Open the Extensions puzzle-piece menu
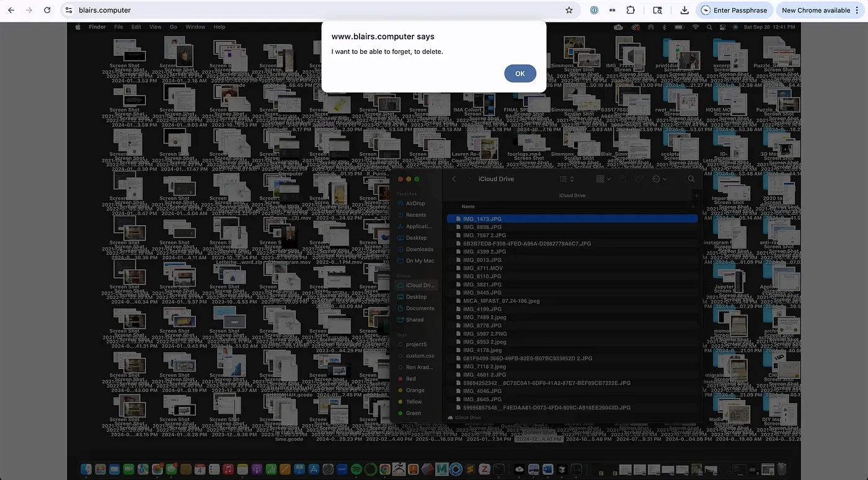Screen dimensions: 868x480 coord(631,11)
